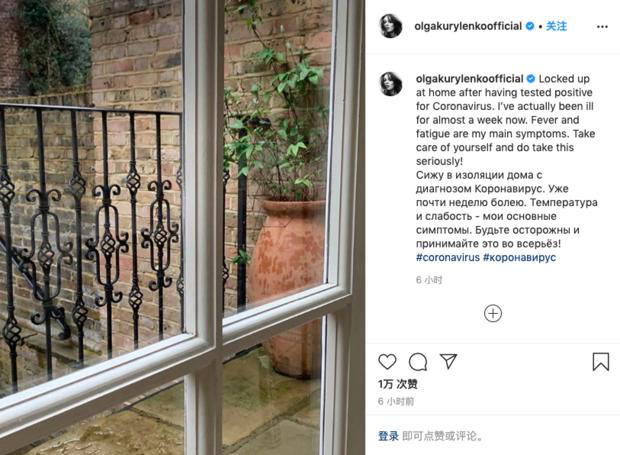Load more comments with plus circle
620x455 pixels.
click(x=493, y=313)
